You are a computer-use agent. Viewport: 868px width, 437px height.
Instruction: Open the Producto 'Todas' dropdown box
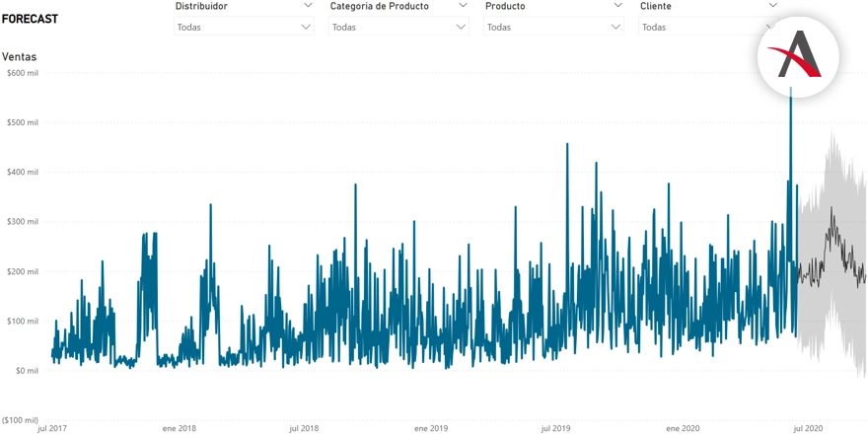553,27
